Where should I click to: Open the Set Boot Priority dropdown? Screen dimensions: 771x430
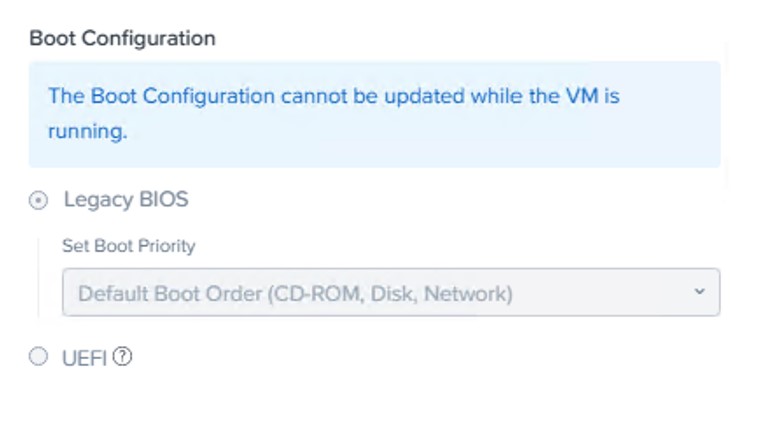point(390,293)
